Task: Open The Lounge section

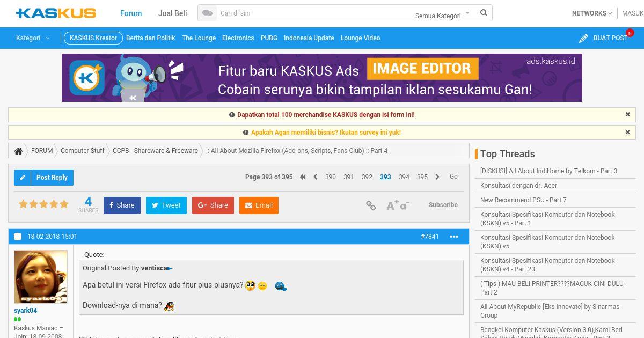Action: click(x=199, y=38)
